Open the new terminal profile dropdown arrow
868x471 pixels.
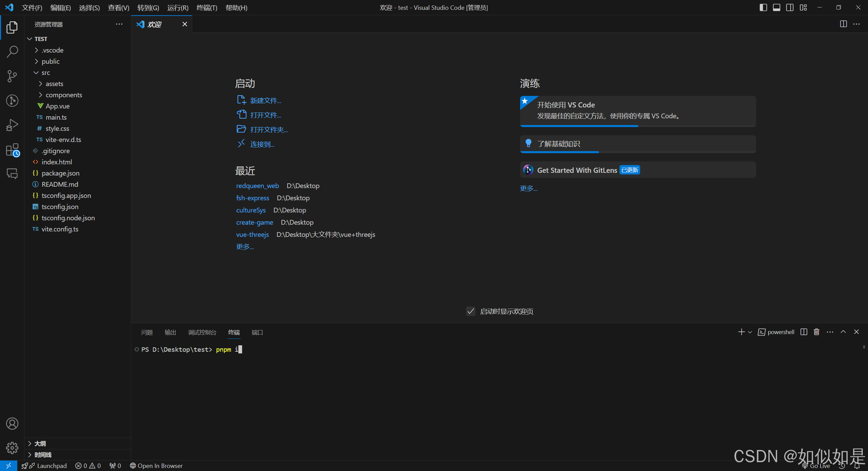pyautogui.click(x=750, y=332)
